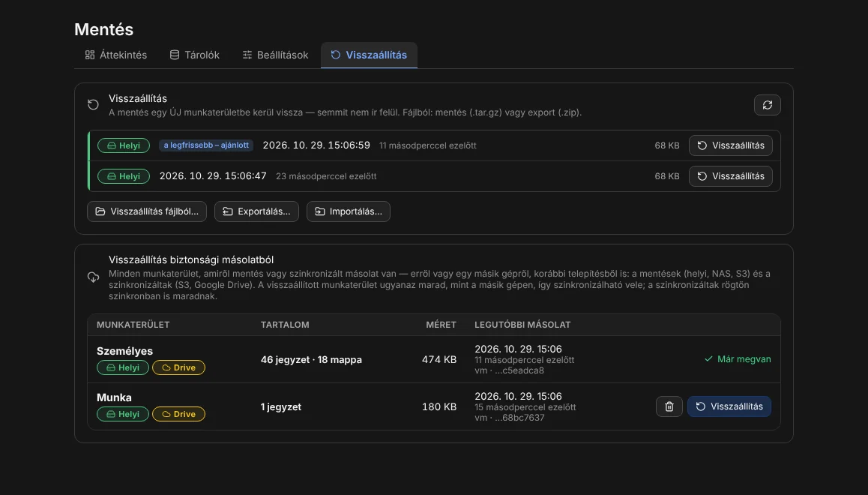Click 'Visszaállítás biztonsági másolatból' heading
The width and height of the screenshot is (868, 495).
191,259
